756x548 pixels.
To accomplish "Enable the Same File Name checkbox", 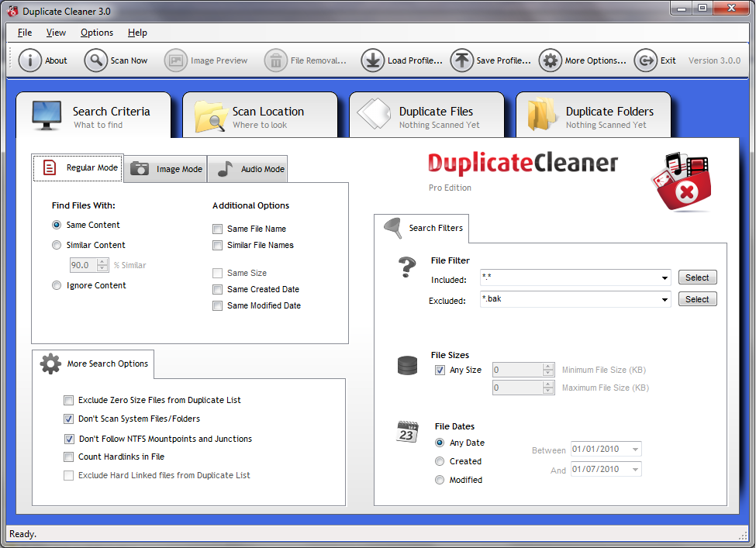I will (218, 229).
